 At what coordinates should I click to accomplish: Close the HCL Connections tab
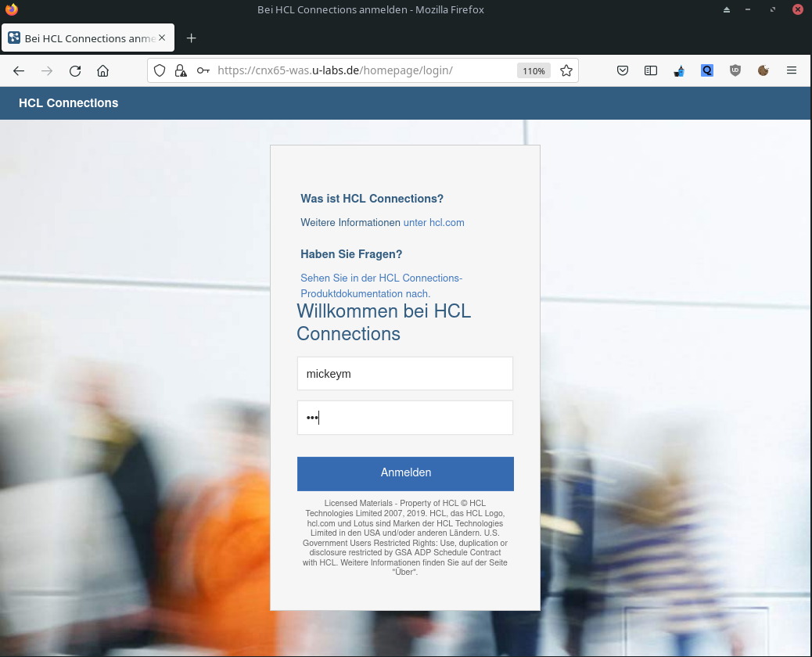coord(162,38)
